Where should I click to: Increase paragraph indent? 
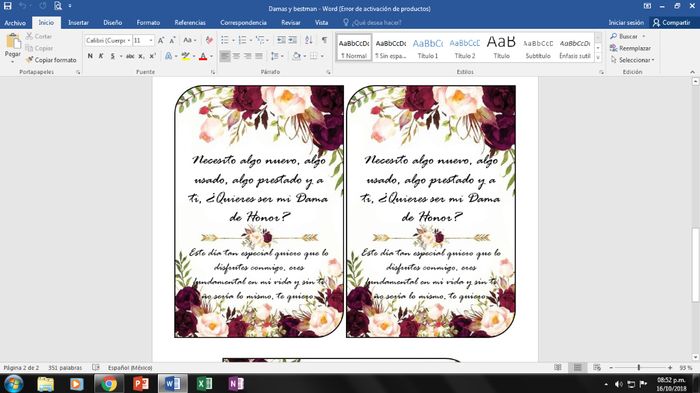click(292, 40)
